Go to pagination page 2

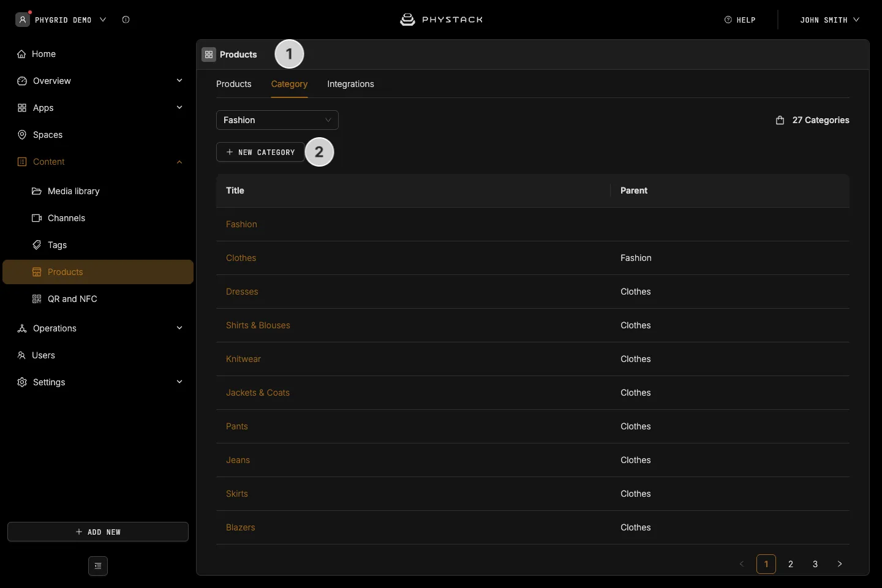[791, 564]
